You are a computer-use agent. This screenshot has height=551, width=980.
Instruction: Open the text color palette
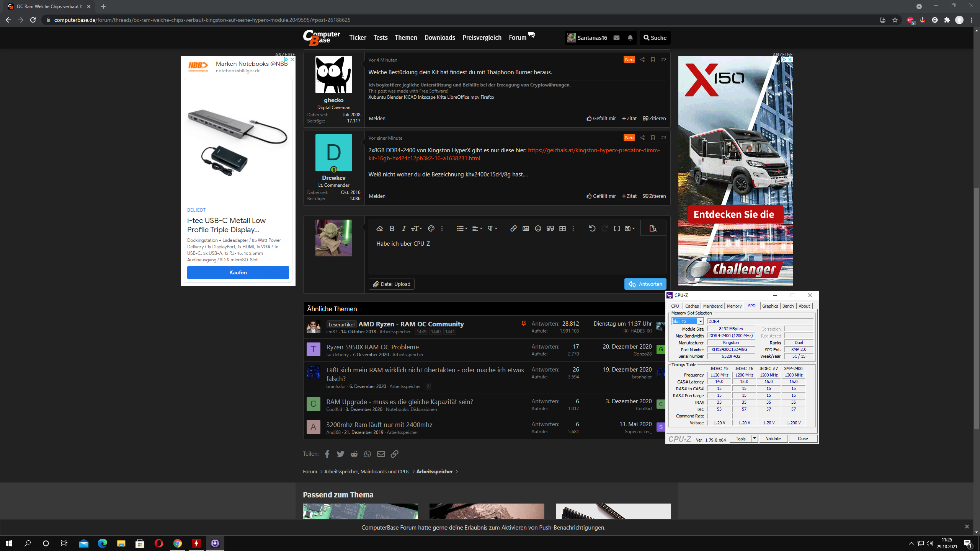tap(431, 228)
